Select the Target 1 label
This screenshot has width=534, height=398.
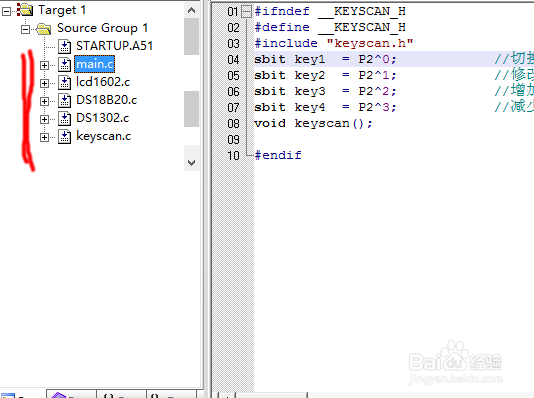[x=62, y=10]
